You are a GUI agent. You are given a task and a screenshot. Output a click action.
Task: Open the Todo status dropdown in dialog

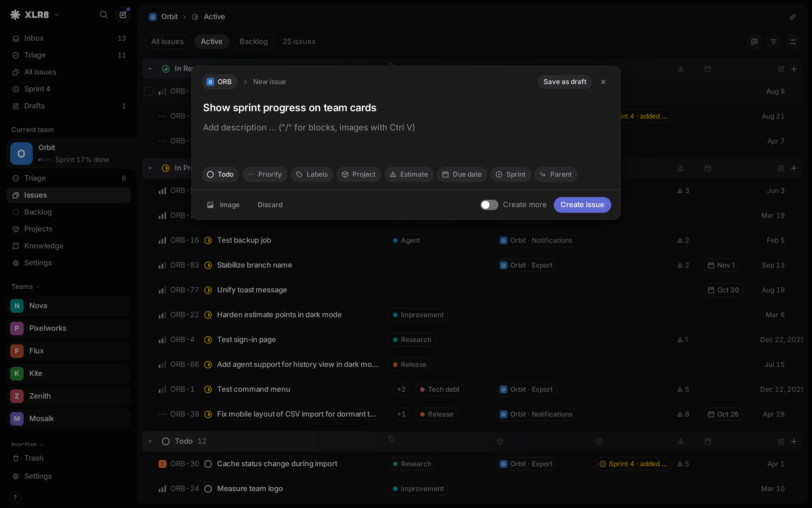coord(220,174)
